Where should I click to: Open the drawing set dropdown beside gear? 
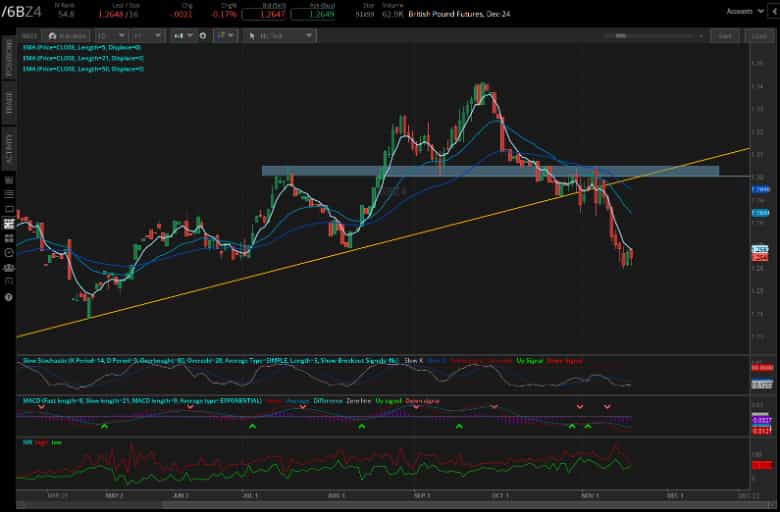(x=225, y=36)
